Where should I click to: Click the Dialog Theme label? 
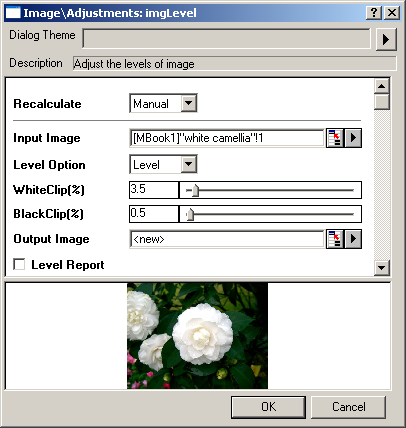click(x=42, y=35)
